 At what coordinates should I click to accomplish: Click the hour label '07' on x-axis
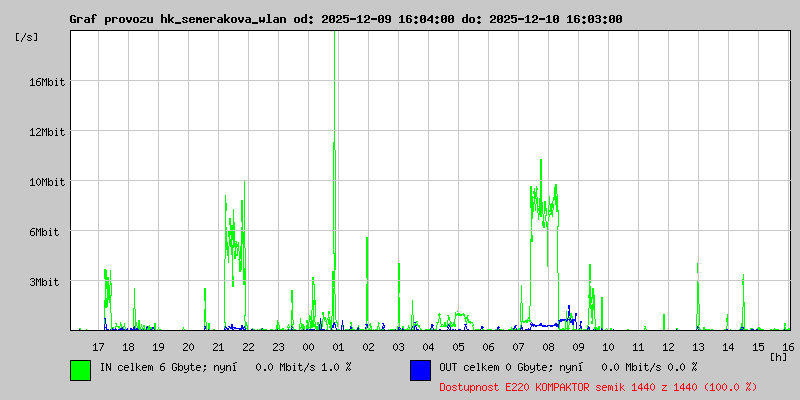tap(518, 347)
